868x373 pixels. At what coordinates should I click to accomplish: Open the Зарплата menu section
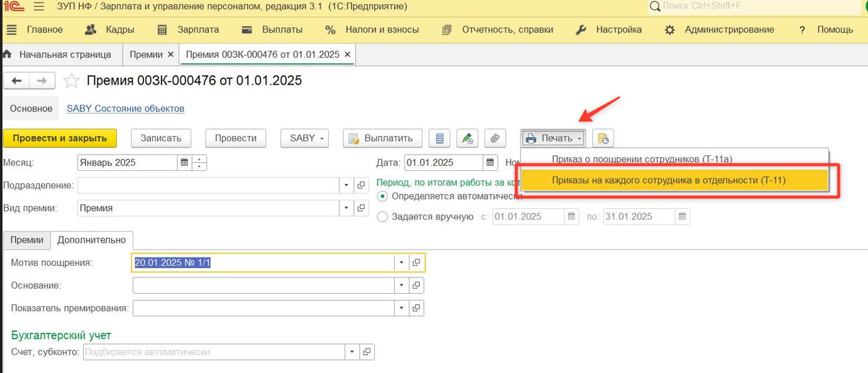pyautogui.click(x=188, y=30)
